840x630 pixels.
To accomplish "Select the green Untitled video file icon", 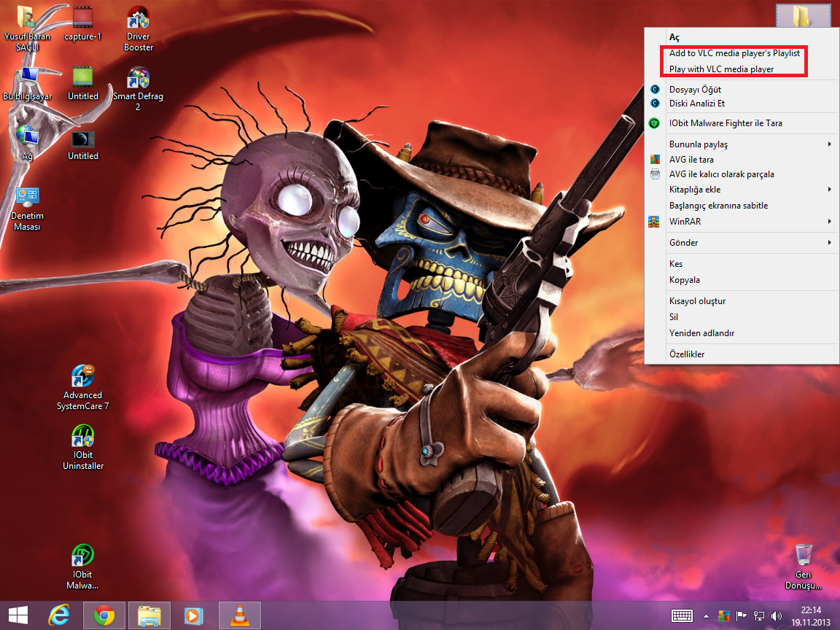I will coord(83,84).
